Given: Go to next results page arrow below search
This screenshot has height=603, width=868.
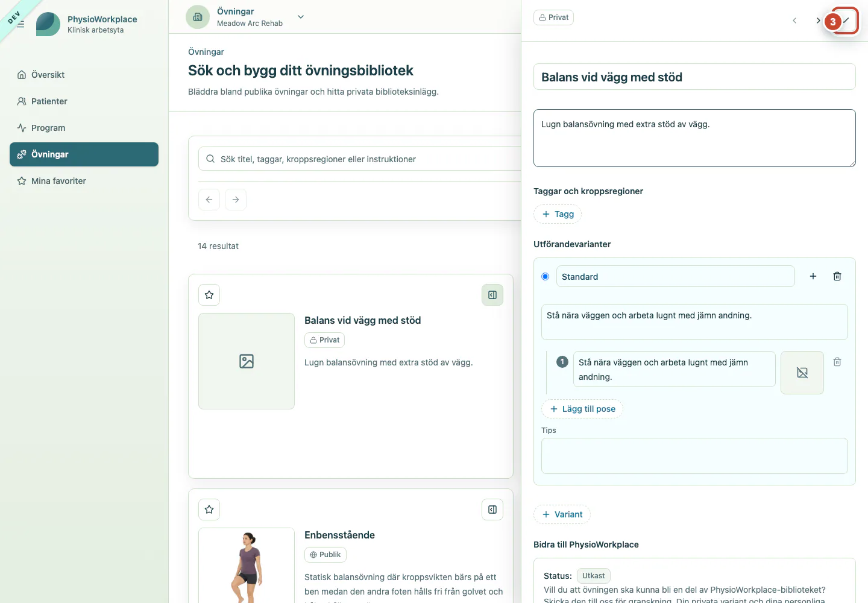Looking at the screenshot, I should pyautogui.click(x=236, y=200).
